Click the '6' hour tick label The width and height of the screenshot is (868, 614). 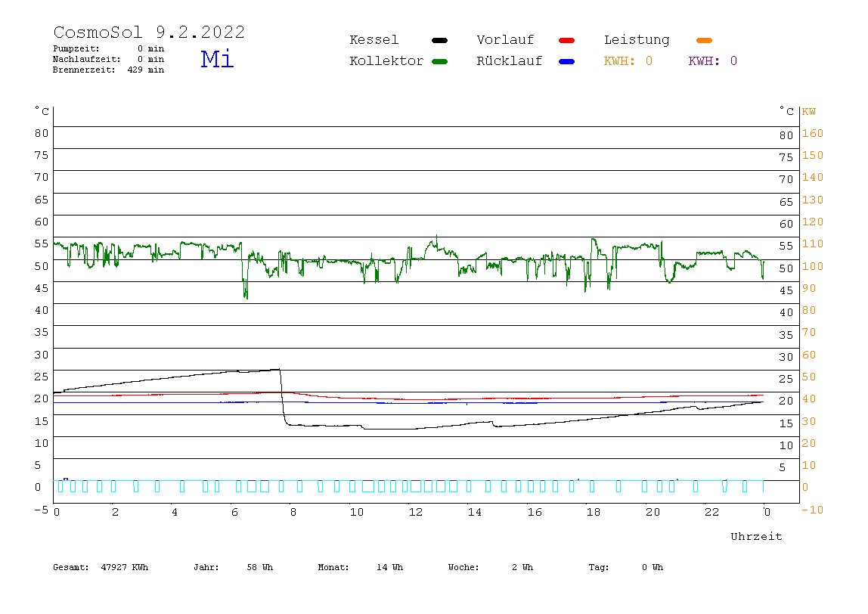[x=234, y=512]
